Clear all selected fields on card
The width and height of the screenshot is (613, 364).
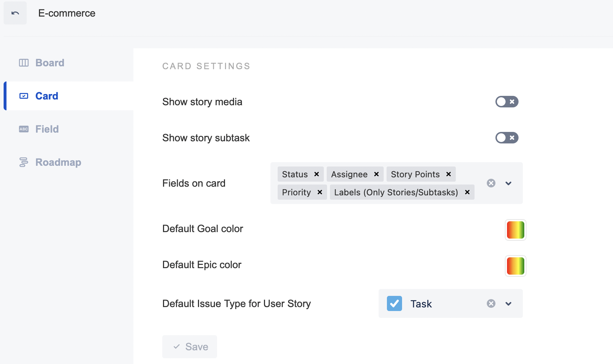(491, 183)
